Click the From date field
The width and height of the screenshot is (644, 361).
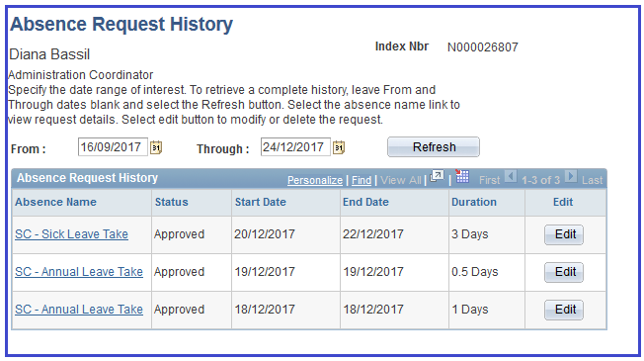(x=113, y=146)
